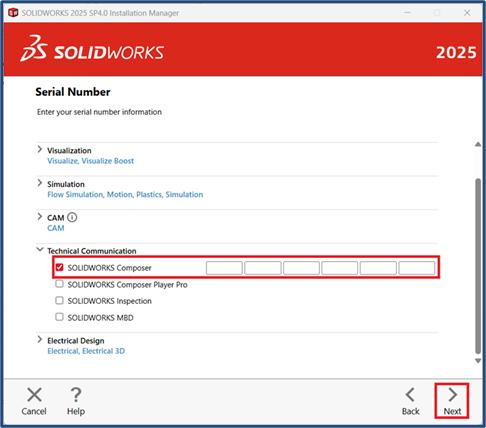
Task: Click fifth Composer serial number field
Action: [378, 268]
